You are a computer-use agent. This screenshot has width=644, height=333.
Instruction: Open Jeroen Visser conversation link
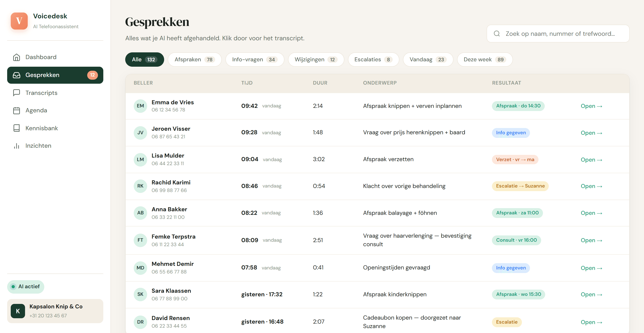click(x=591, y=133)
